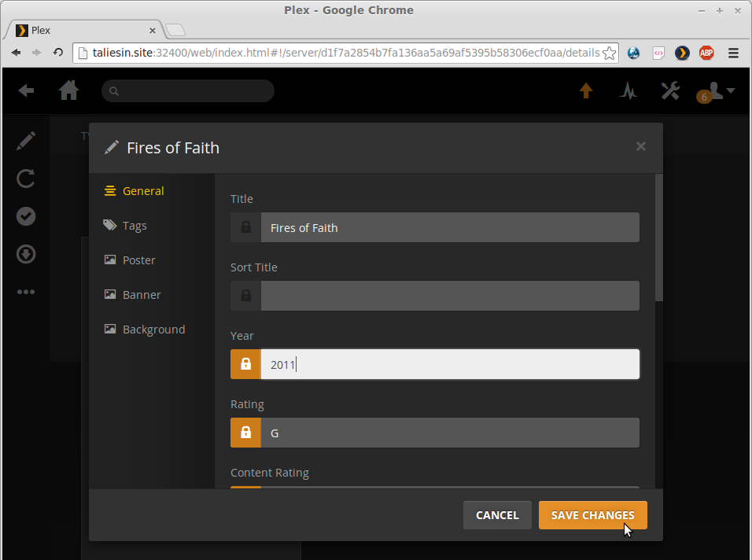Open settings wrench and screwdriver icon
752x560 pixels.
pos(670,90)
